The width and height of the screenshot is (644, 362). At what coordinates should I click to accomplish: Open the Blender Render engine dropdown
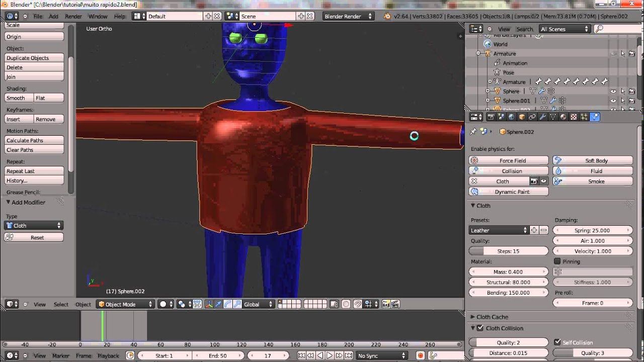[x=349, y=16]
